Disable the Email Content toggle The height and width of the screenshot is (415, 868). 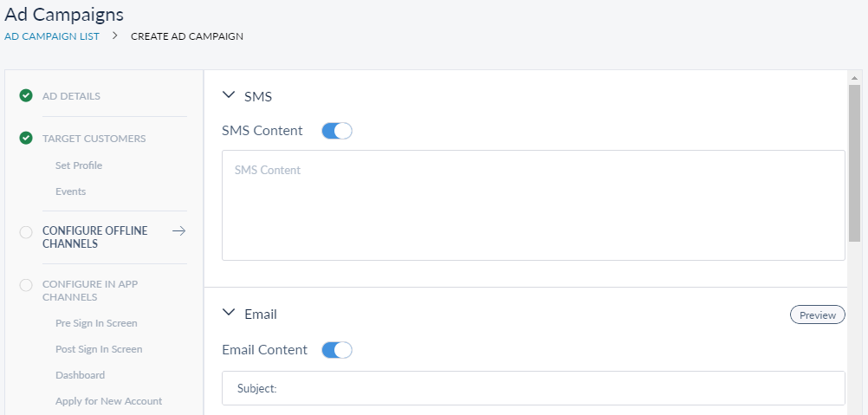coord(337,350)
